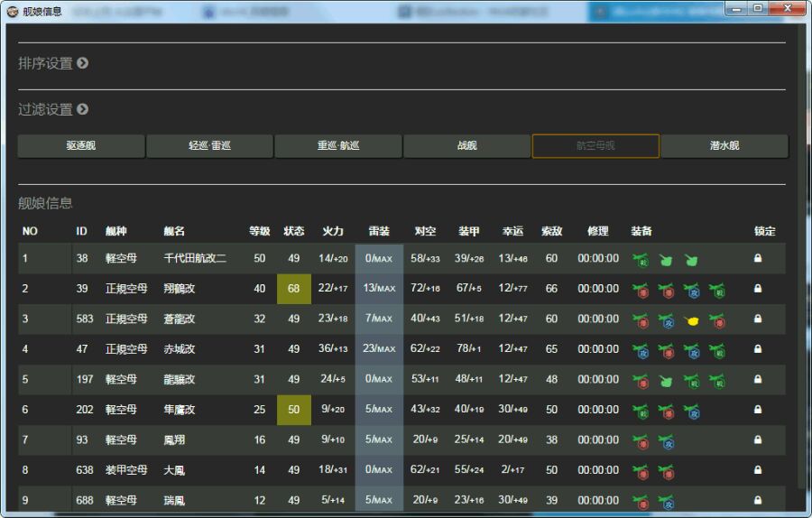This screenshot has height=518, width=812.
Task: Click the 装甲空母 ship type cell
Action: (126, 470)
